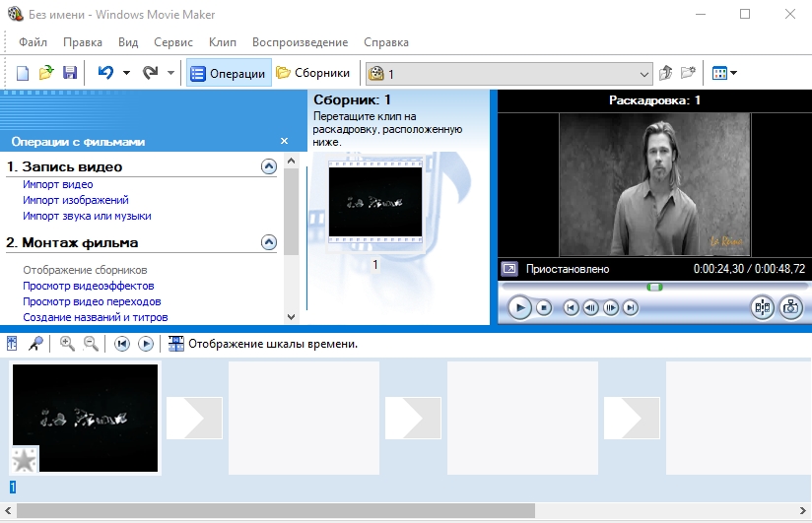Collapse the Запись видео section
The width and height of the screenshot is (812, 523).
coord(269,166)
